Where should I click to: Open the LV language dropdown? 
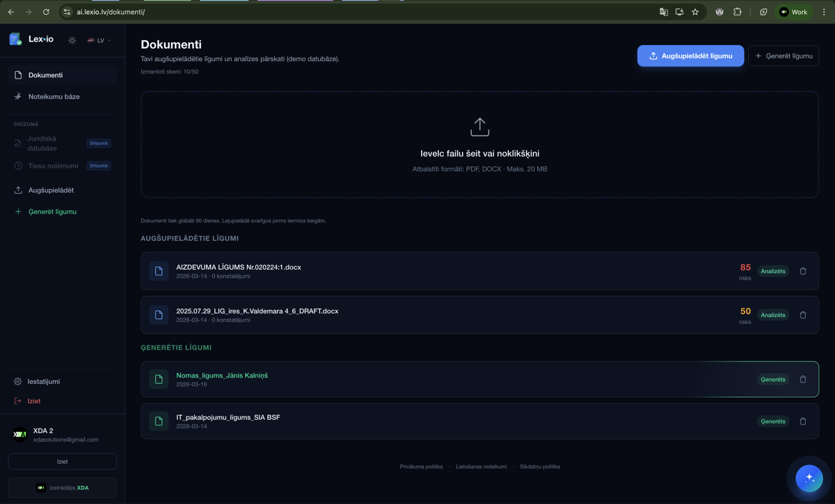[99, 40]
